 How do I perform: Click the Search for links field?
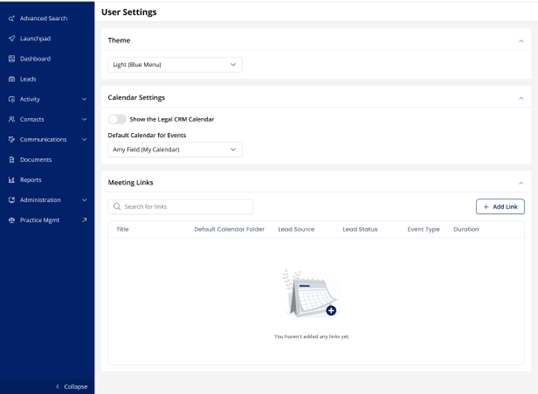point(180,207)
